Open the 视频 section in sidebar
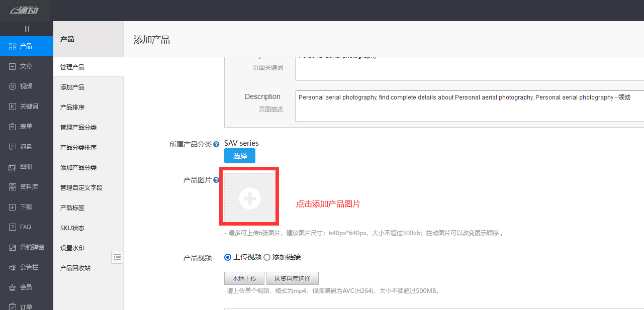Screen dimensions: 644x310 (x=26, y=86)
